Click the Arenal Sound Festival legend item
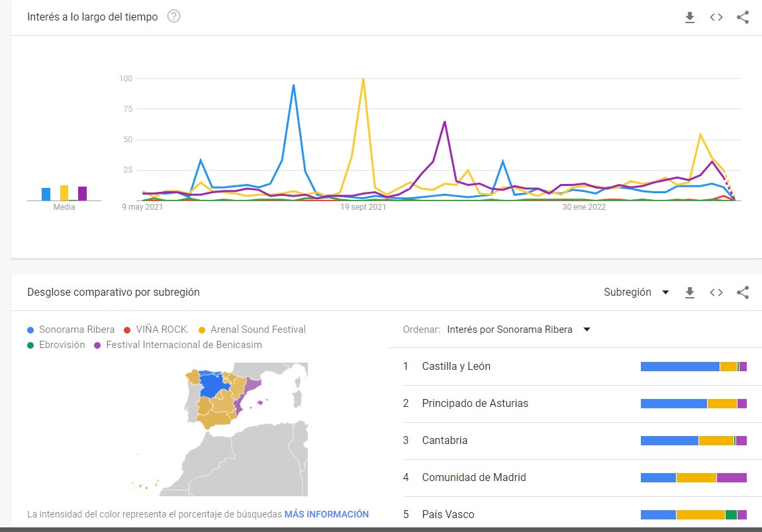The width and height of the screenshot is (762, 532). point(252,330)
